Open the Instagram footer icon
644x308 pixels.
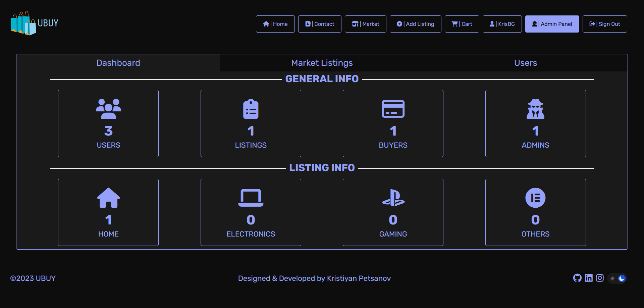600,278
